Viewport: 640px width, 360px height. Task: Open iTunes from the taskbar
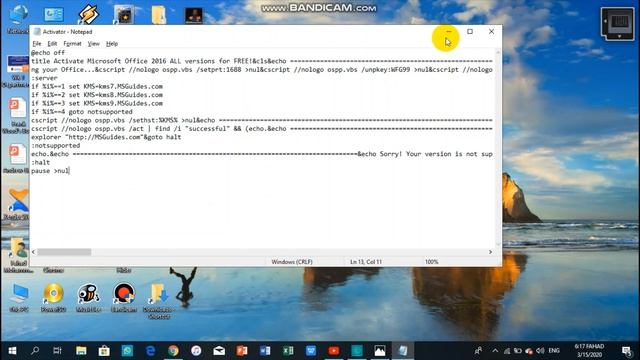[196, 351]
